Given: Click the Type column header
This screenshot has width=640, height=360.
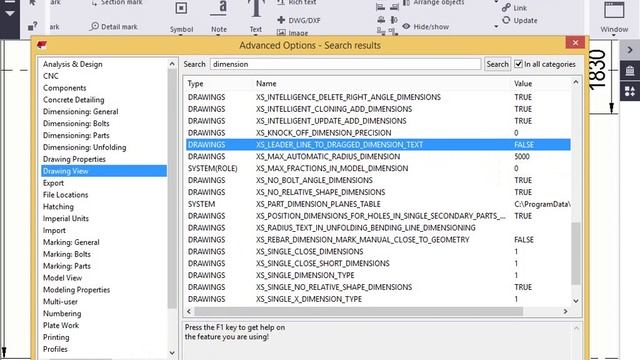Looking at the screenshot, I should (195, 83).
